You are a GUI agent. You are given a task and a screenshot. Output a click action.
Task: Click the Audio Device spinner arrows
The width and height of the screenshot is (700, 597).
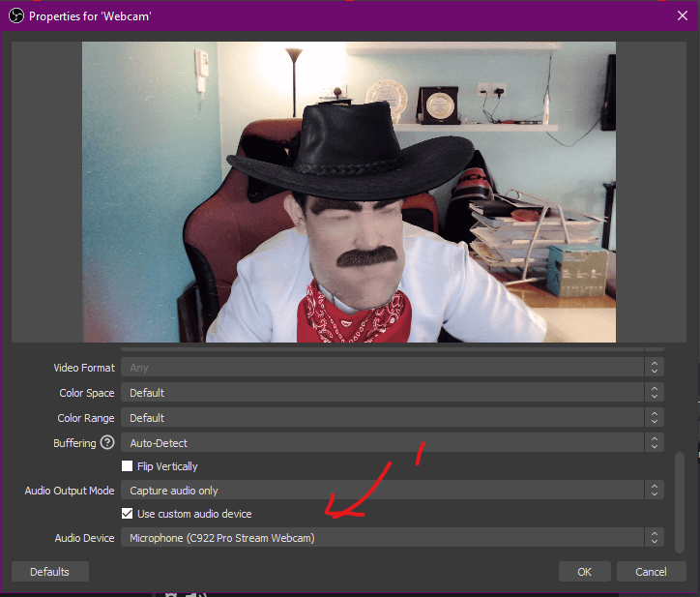pyautogui.click(x=655, y=538)
